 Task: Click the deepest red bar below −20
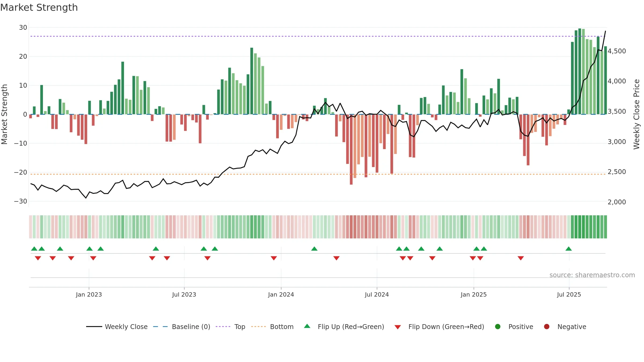351,149
